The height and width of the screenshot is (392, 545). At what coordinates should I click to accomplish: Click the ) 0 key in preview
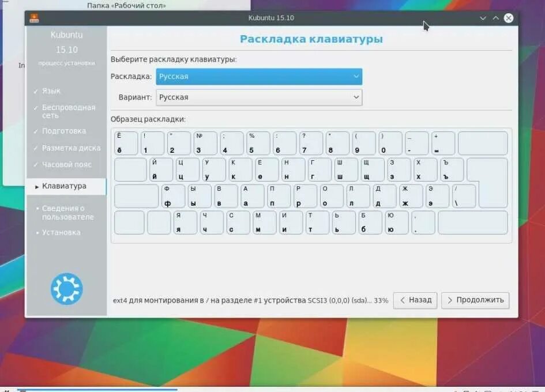pos(390,143)
